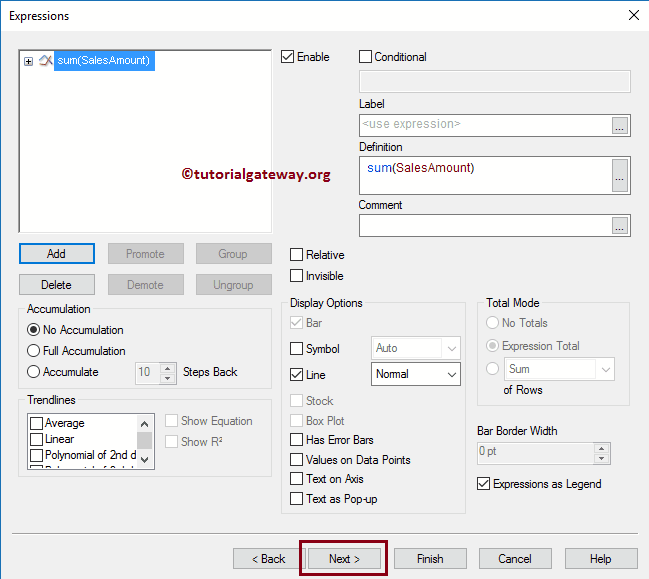Open the Comment editor ellipsis button
The width and height of the screenshot is (649, 579).
[620, 226]
